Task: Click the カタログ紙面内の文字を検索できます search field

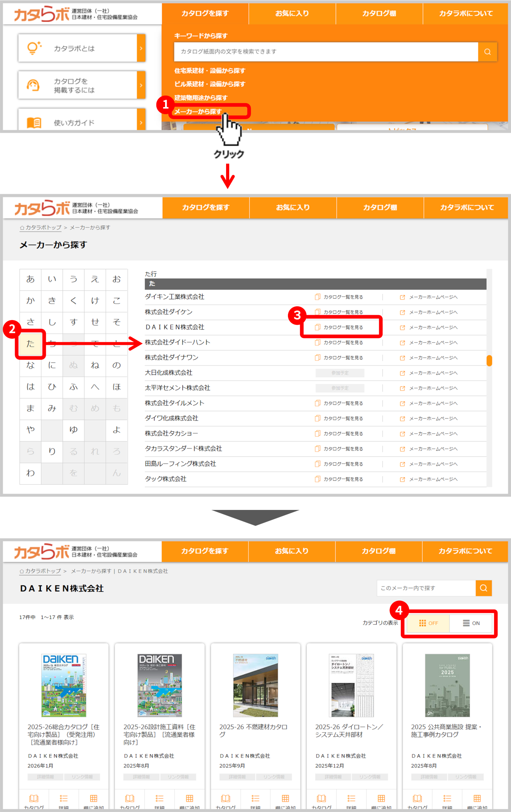Action: tap(326, 52)
